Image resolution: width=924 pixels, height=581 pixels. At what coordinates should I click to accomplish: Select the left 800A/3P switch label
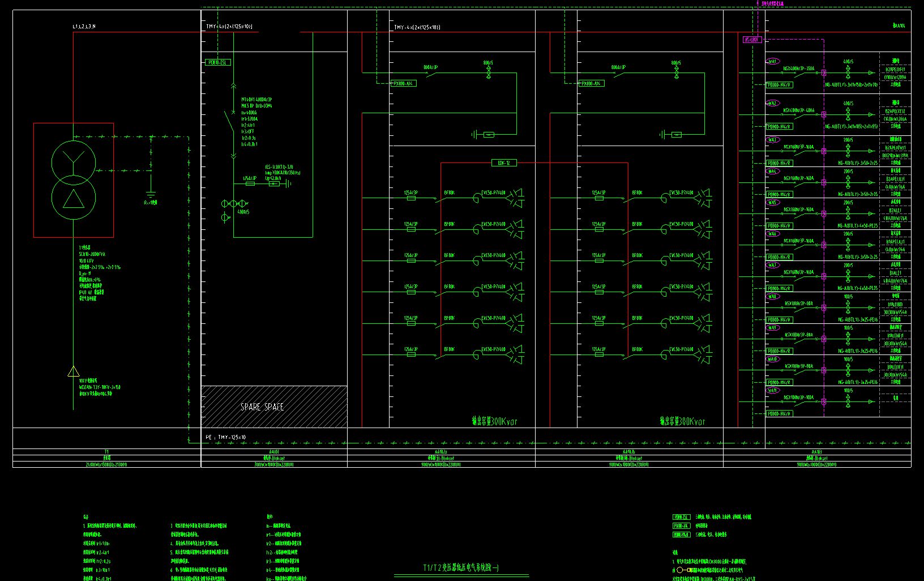[x=430, y=67]
